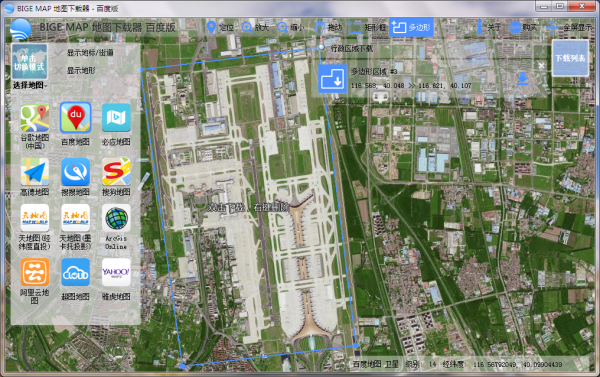Select the Sogou map icon

tap(116, 172)
